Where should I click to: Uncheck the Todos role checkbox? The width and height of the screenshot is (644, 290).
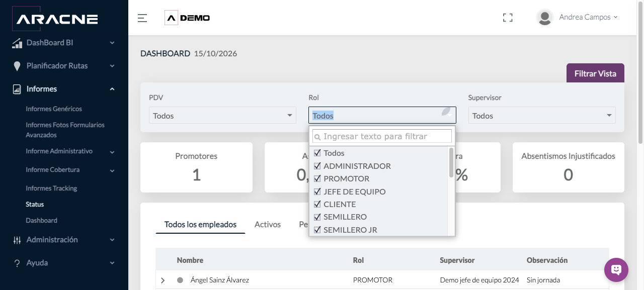pyautogui.click(x=317, y=153)
